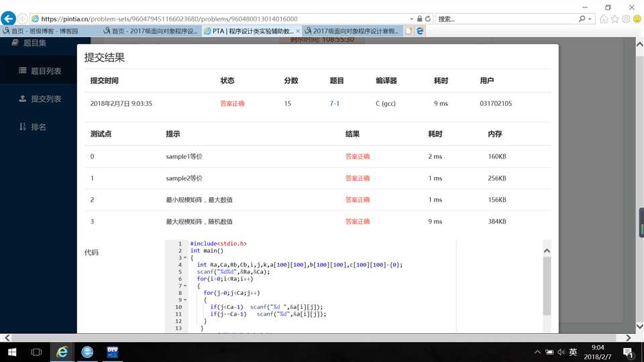Toggle the 英 input method indicator
644x362 pixels.
tap(573, 352)
